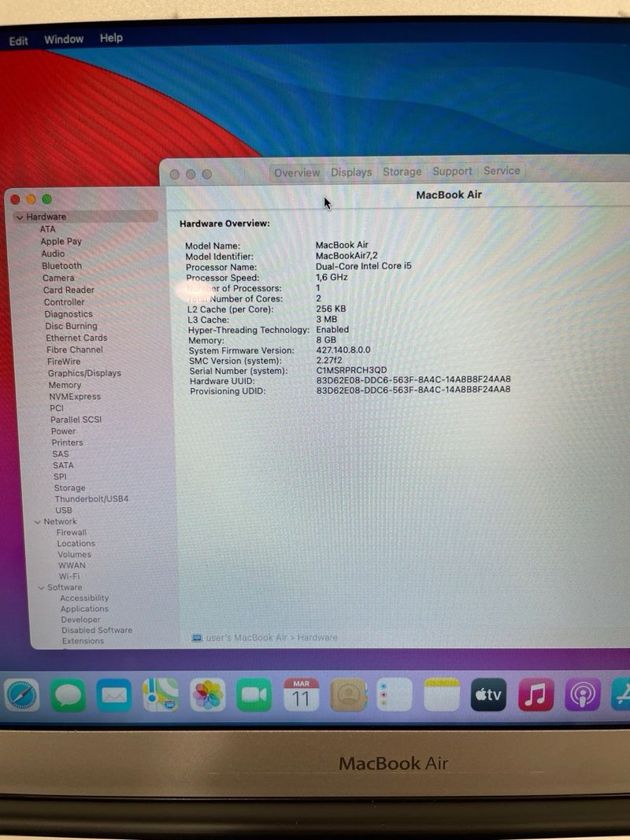Select Locations under Network
630x840 pixels.
point(76,543)
